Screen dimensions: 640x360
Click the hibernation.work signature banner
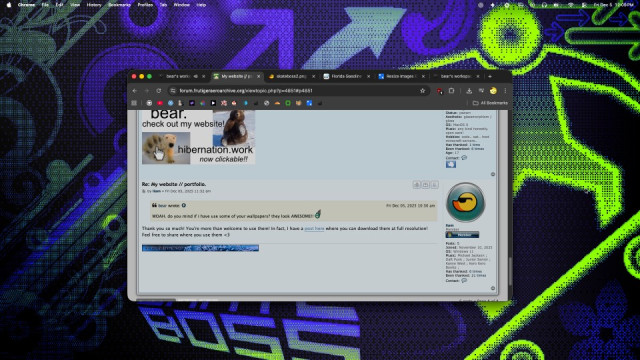tap(198, 137)
